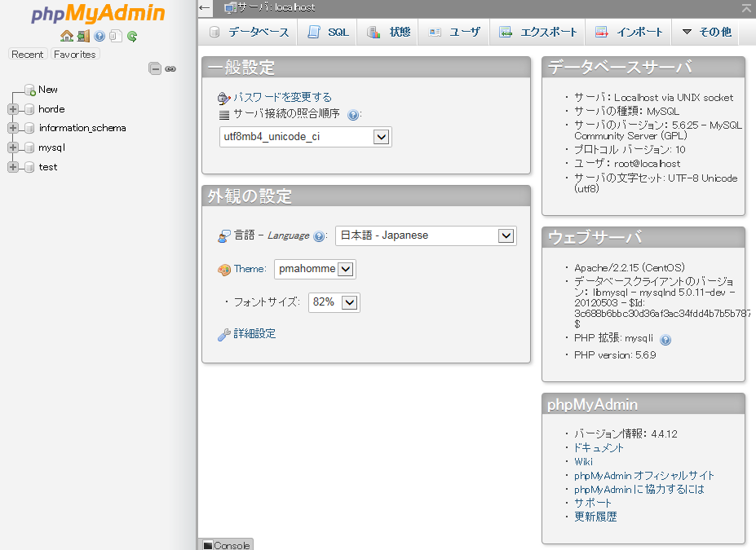Viewport: 756px width, 550px height.
Task: Open the エクスポート export tab
Action: (537, 32)
